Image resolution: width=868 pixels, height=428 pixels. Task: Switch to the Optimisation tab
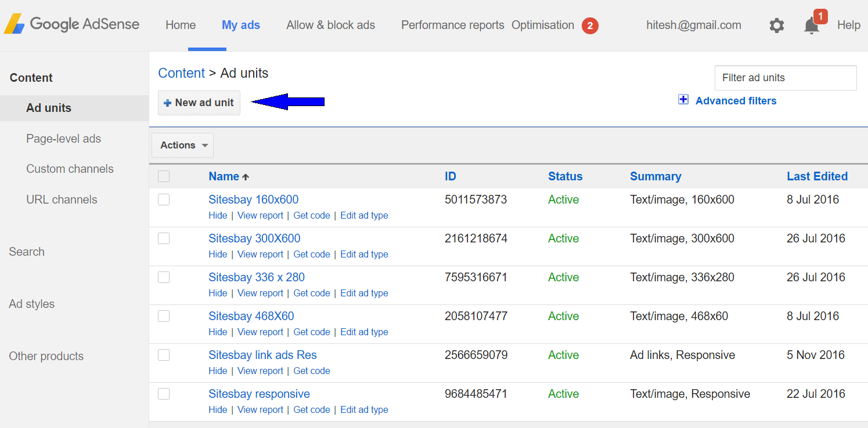click(543, 25)
